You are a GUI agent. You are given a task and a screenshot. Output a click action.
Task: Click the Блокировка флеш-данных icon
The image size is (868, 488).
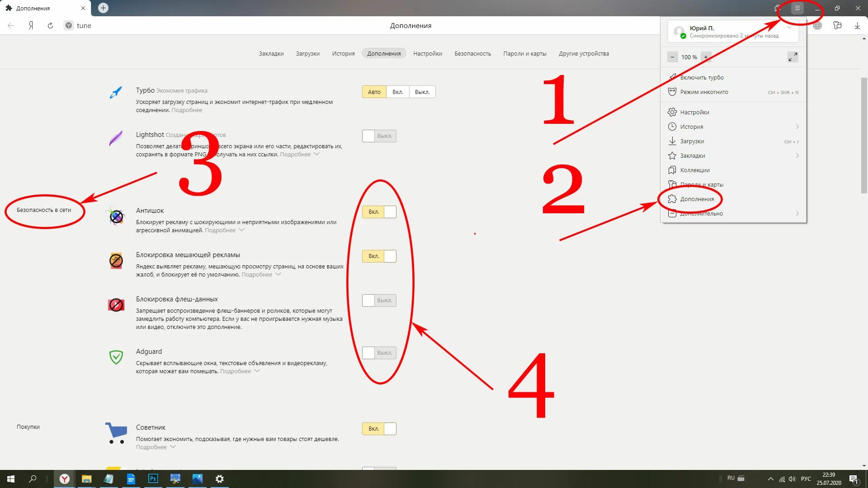tap(116, 305)
